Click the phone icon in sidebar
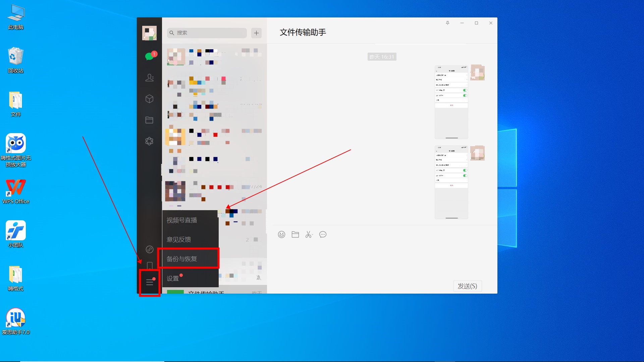 pyautogui.click(x=150, y=265)
